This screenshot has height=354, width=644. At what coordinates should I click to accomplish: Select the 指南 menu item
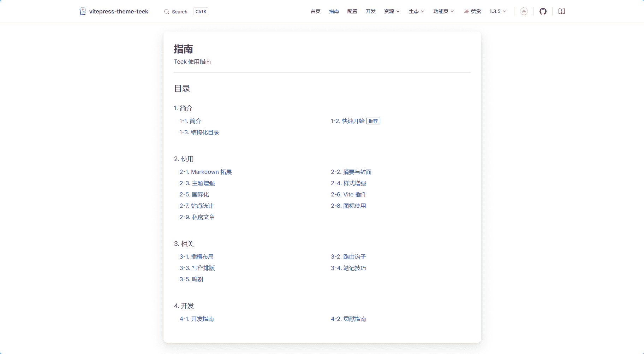pos(334,11)
